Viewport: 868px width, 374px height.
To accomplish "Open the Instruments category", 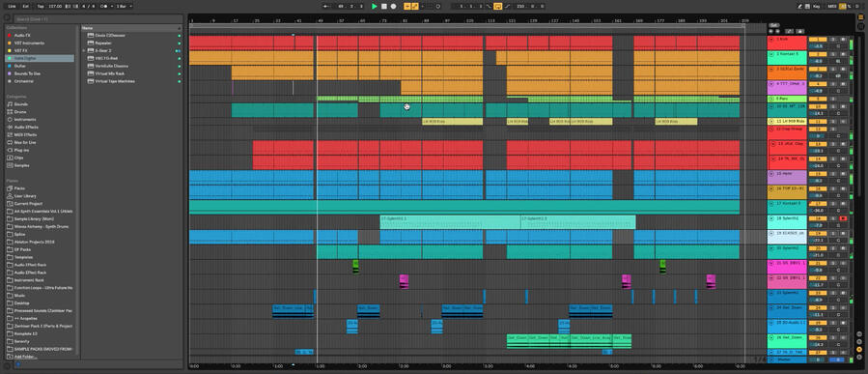I will click(25, 119).
